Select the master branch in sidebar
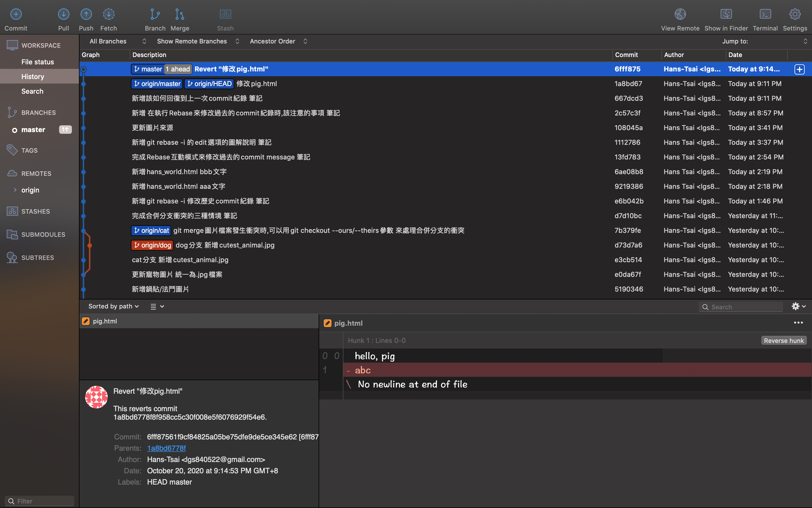Screen dimensions: 812x508 39,130
